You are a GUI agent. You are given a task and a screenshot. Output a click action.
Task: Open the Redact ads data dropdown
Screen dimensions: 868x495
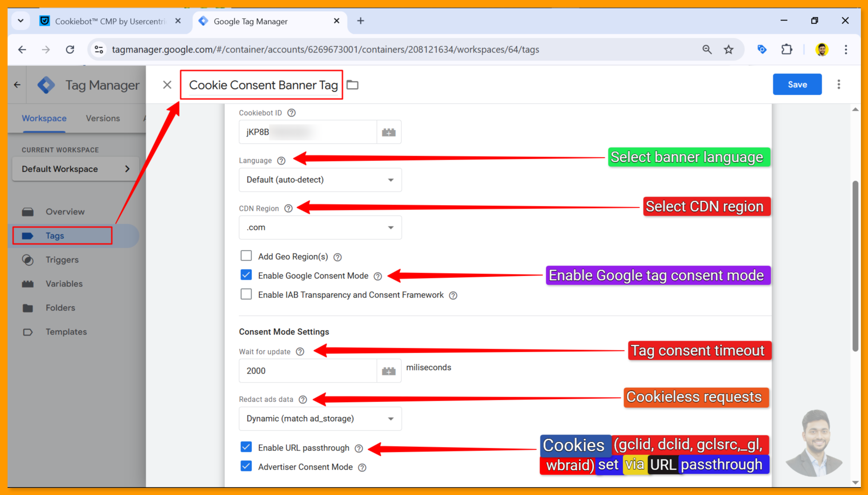(x=320, y=419)
